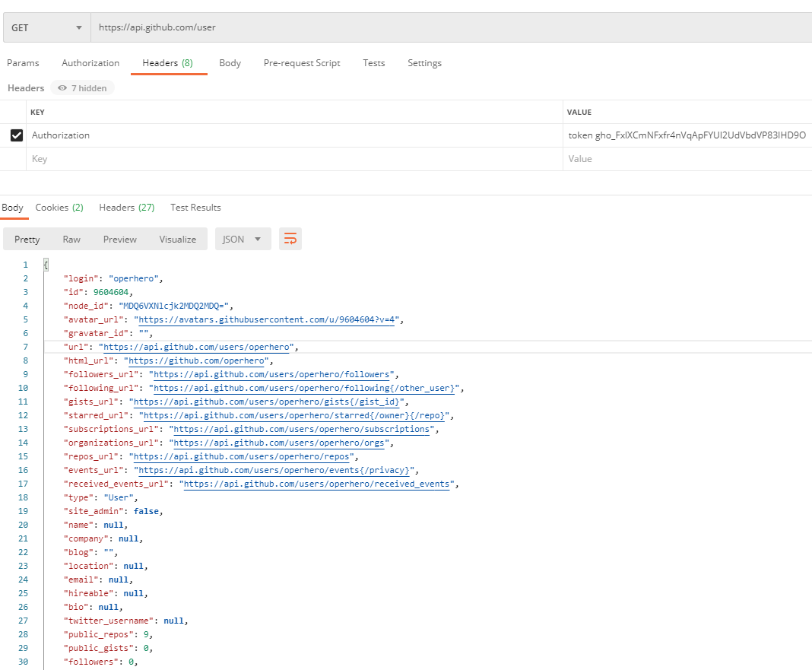Viewport: 812px width, 670px height.
Task: Select the request Headers (8) tab
Action: tap(168, 62)
